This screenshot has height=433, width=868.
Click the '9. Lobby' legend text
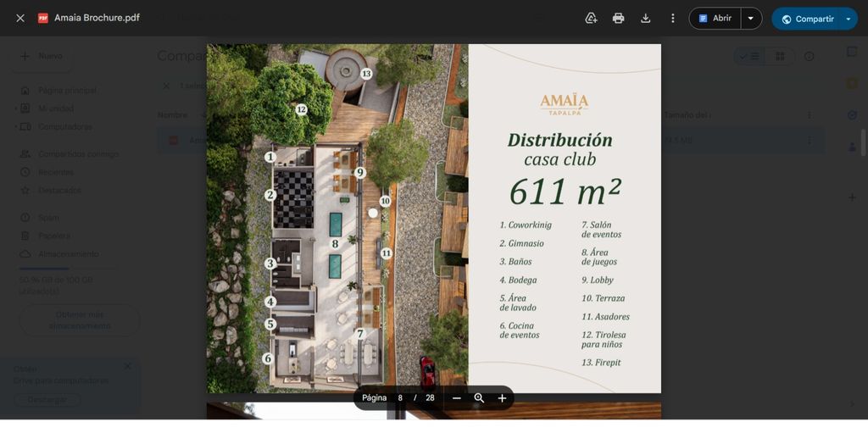click(x=598, y=280)
